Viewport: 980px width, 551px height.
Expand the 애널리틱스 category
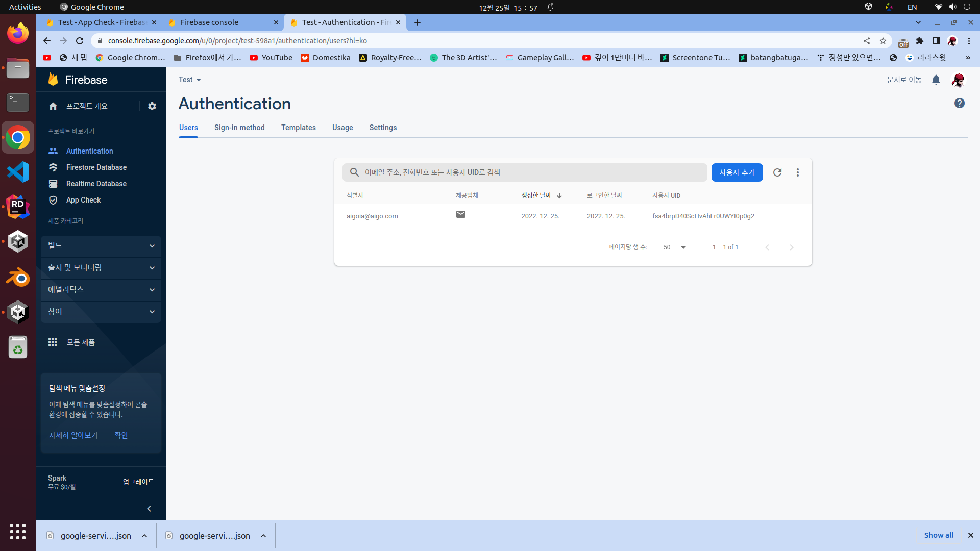coord(101,290)
